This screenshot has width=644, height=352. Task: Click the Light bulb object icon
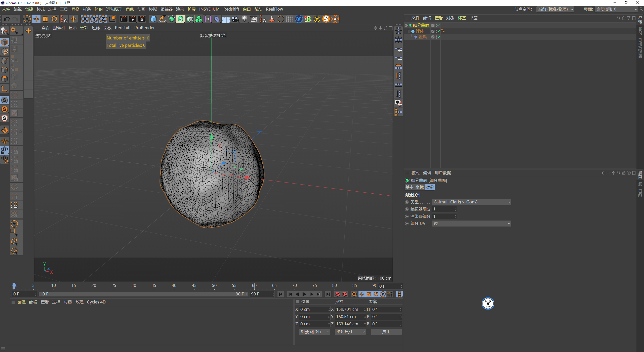[x=244, y=19]
